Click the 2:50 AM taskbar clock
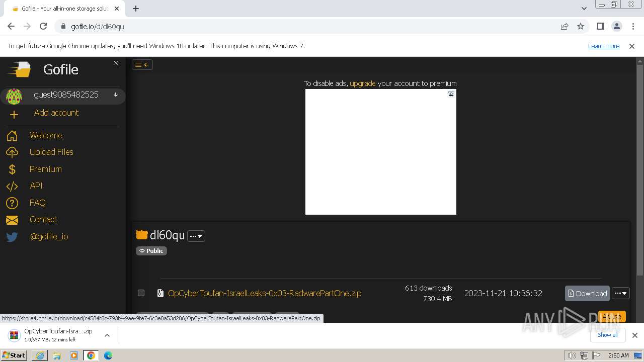 point(618,355)
